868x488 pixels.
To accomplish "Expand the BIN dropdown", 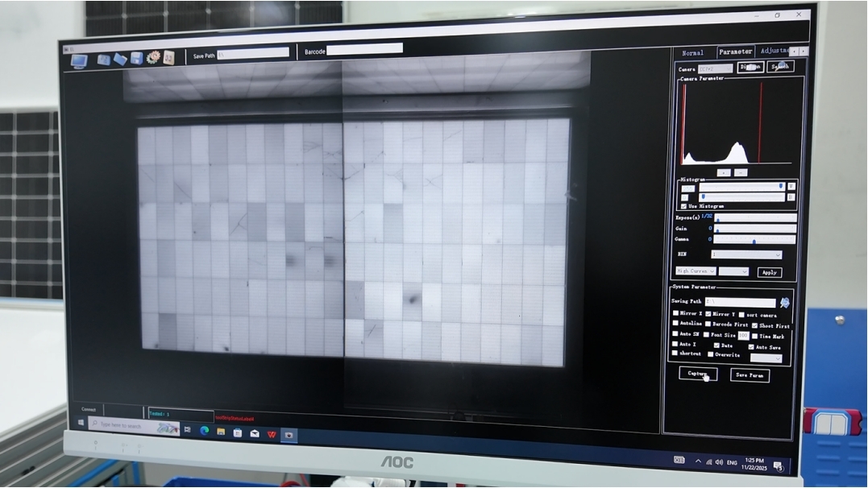I will [746, 254].
